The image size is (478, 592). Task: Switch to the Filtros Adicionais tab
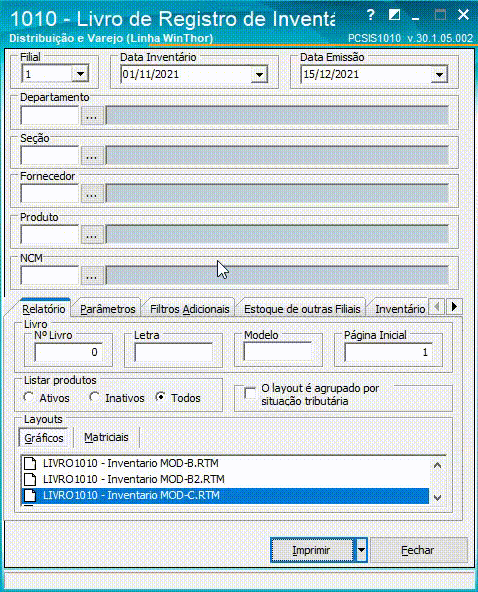point(190,309)
